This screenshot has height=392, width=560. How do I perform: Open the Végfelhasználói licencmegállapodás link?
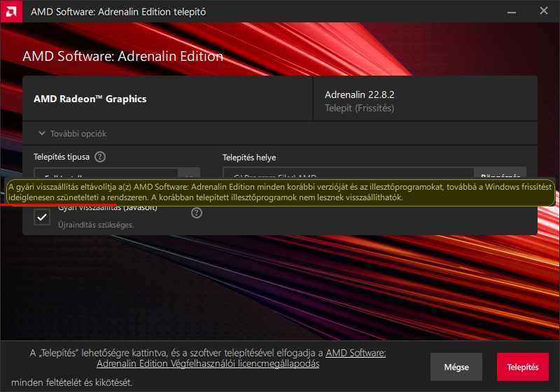click(x=241, y=358)
